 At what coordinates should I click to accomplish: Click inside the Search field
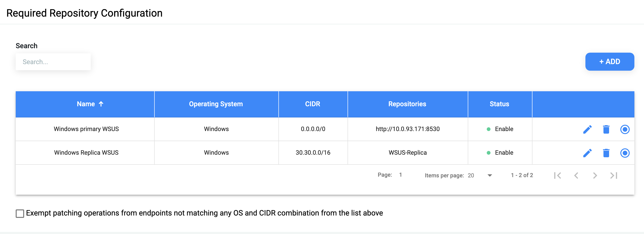[53, 62]
